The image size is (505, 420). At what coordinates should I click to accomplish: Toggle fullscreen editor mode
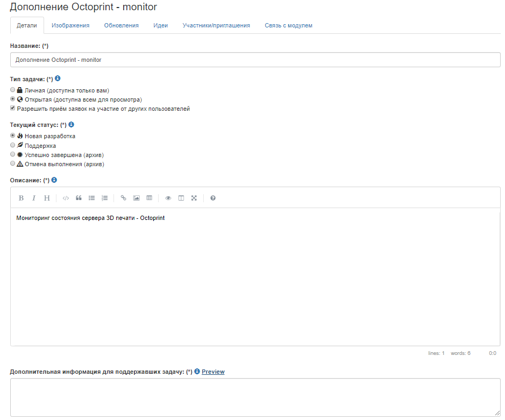coord(194,198)
